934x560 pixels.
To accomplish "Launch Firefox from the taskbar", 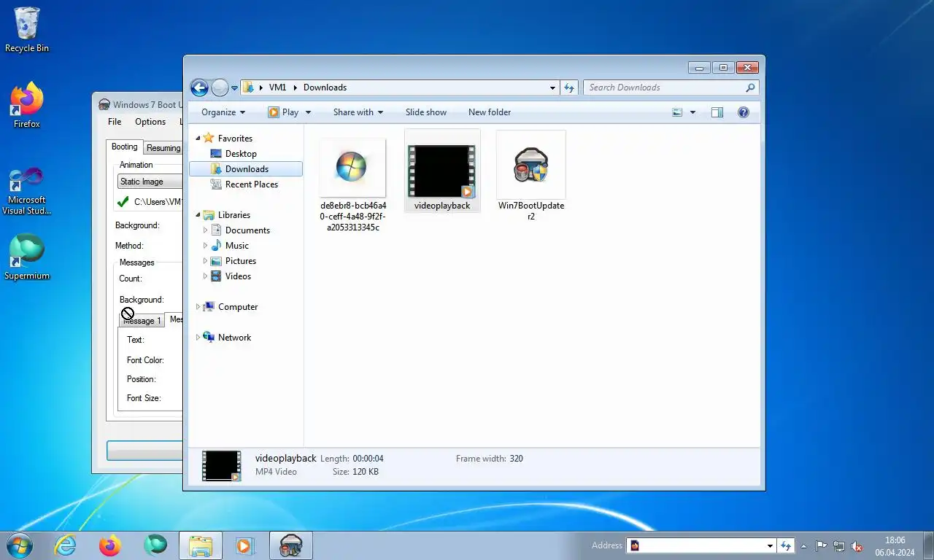I will [110, 545].
